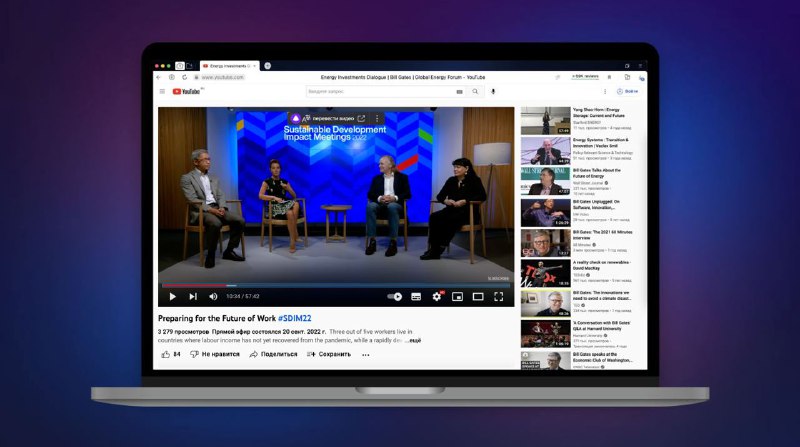Open the YouTube hamburger guide menu
This screenshot has width=800, height=447.
(162, 91)
